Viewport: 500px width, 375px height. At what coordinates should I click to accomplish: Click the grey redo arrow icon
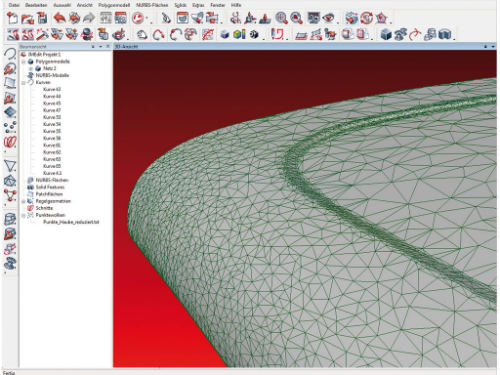click(x=89, y=18)
